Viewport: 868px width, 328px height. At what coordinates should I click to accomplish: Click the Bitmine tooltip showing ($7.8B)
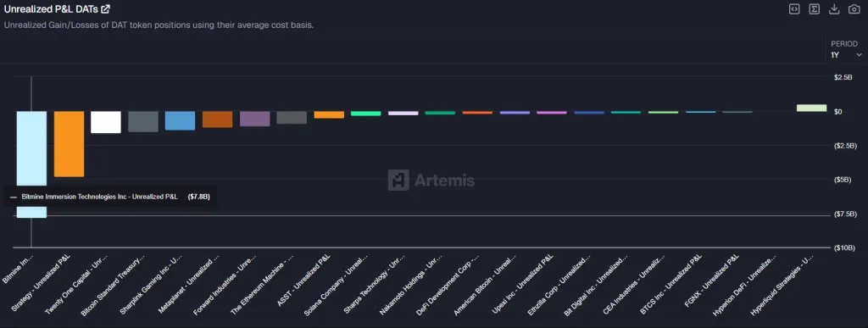(x=109, y=197)
